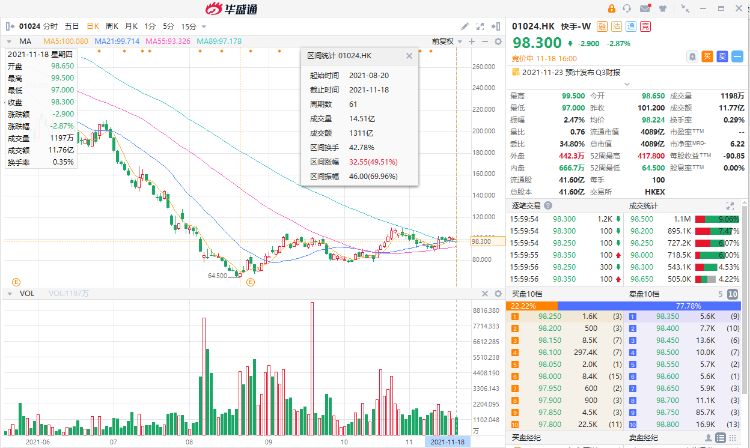The height and width of the screenshot is (448, 750).
Task: Click the 沽 short-sell tag icon
Action: point(617,26)
